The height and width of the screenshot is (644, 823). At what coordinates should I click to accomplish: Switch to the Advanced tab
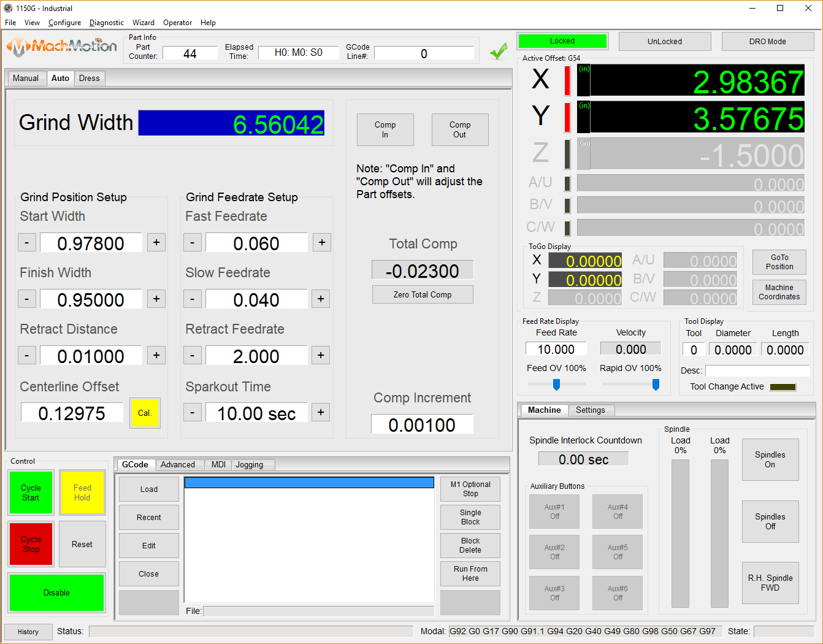coord(178,464)
